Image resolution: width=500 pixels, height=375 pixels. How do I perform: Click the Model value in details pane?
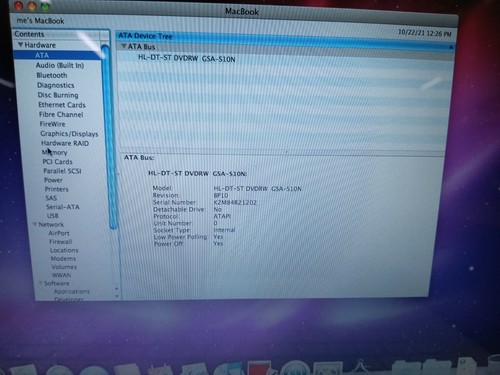point(257,189)
